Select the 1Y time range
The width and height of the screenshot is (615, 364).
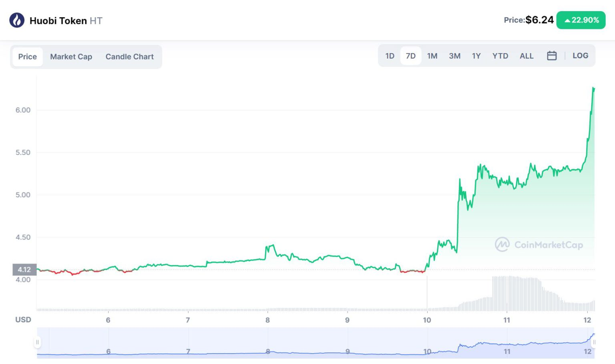point(476,56)
